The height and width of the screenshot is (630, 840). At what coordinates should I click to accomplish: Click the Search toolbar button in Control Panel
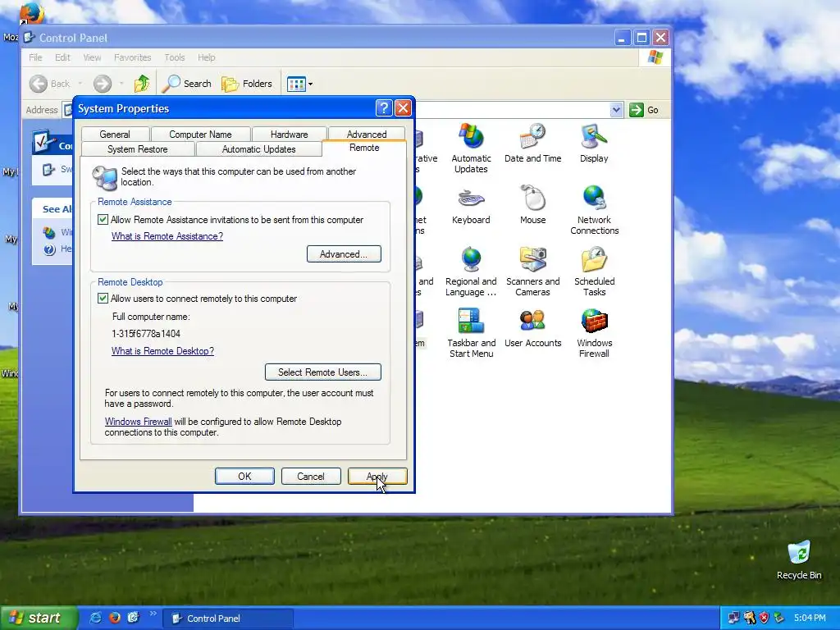(x=187, y=84)
